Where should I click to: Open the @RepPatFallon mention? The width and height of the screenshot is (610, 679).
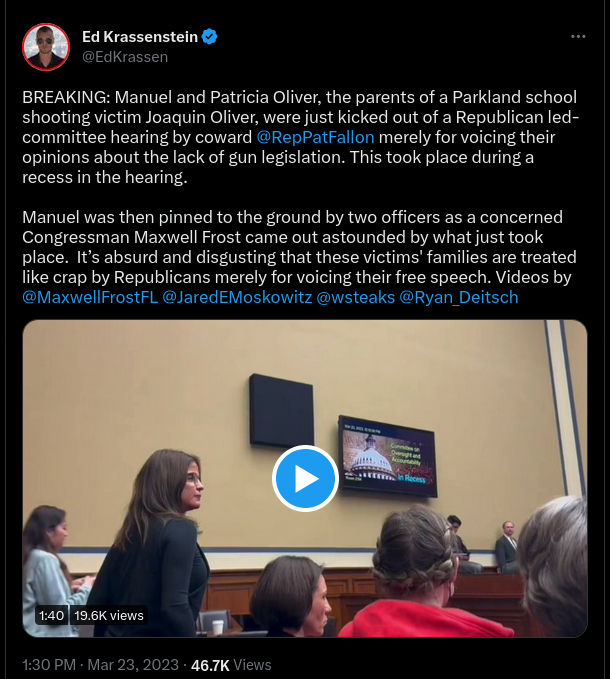pyautogui.click(x=315, y=137)
